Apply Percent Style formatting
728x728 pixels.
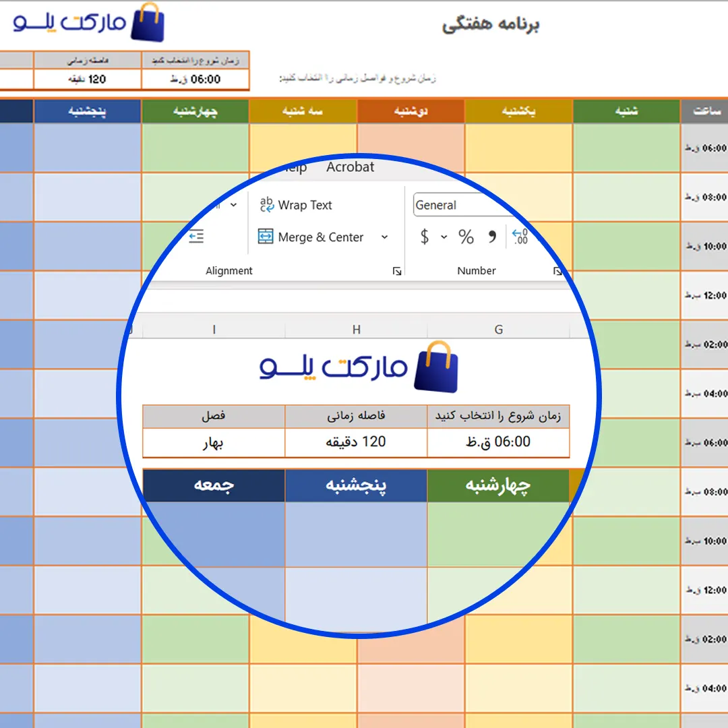coord(466,237)
